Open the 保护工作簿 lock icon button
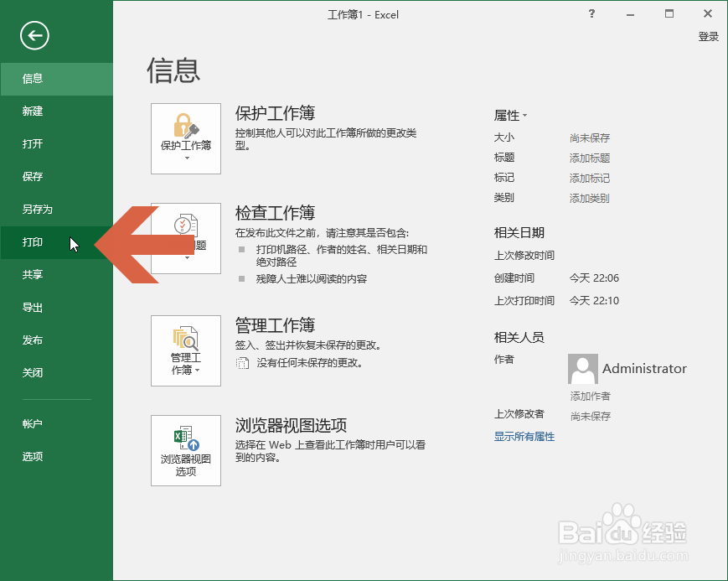The image size is (728, 581). click(x=186, y=138)
